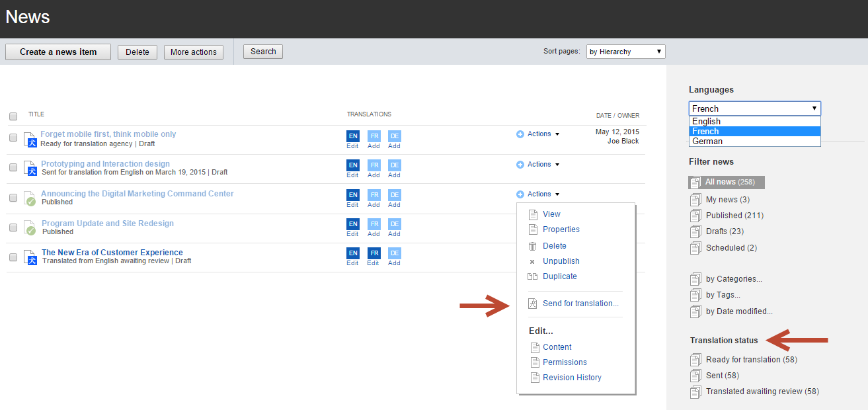Image resolution: width=868 pixels, height=410 pixels.
Task: Select German in the Languages list
Action: 754,141
